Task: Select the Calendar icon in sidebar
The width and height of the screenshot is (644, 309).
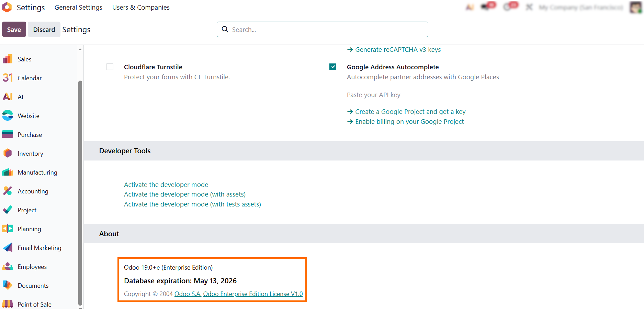Action: tap(8, 78)
